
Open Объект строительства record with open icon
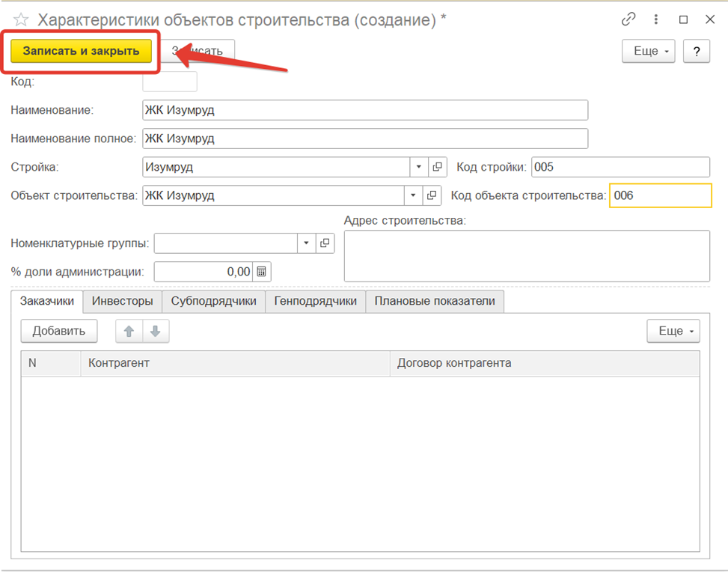pyautogui.click(x=430, y=195)
